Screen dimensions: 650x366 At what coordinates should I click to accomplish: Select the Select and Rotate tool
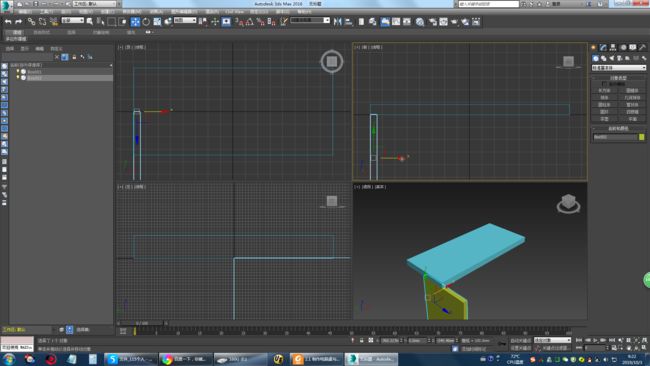[x=146, y=22]
